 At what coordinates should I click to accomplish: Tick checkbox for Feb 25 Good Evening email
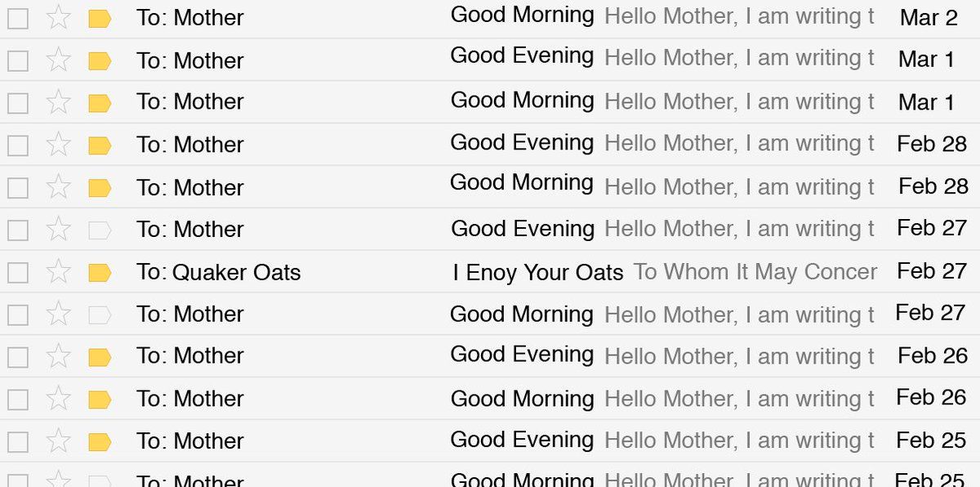point(18,443)
